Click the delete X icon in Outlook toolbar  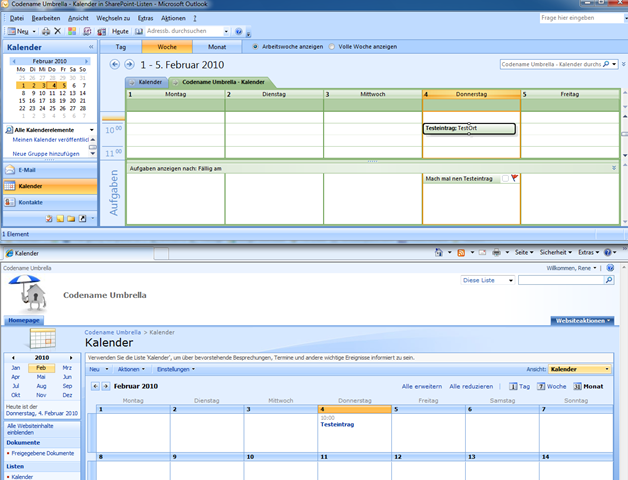[58, 31]
